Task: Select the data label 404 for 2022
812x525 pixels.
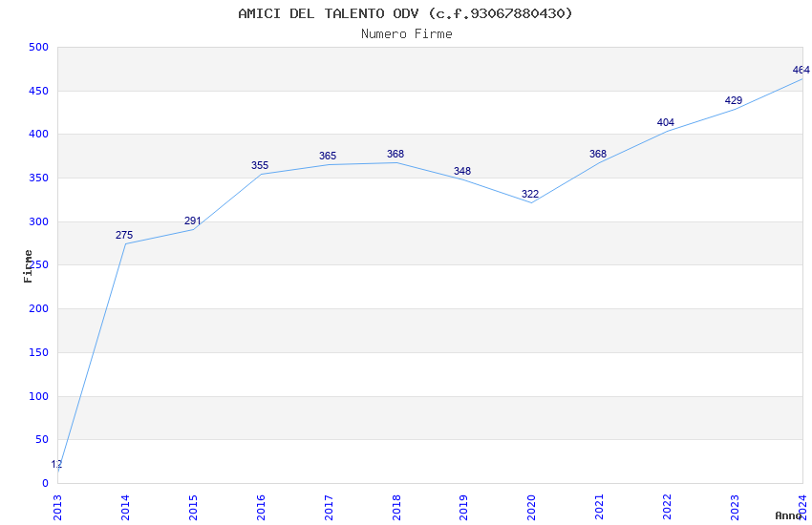Action: 666,122
